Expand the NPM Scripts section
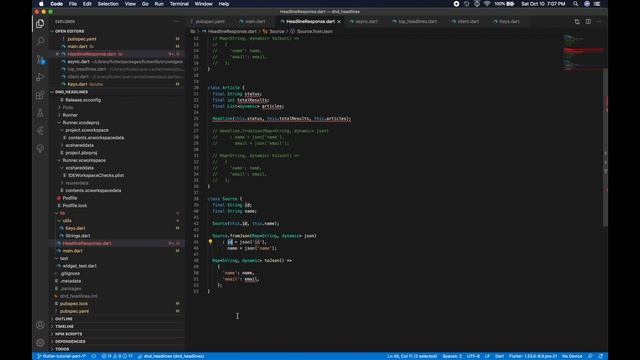The image size is (640, 360). coord(69,334)
